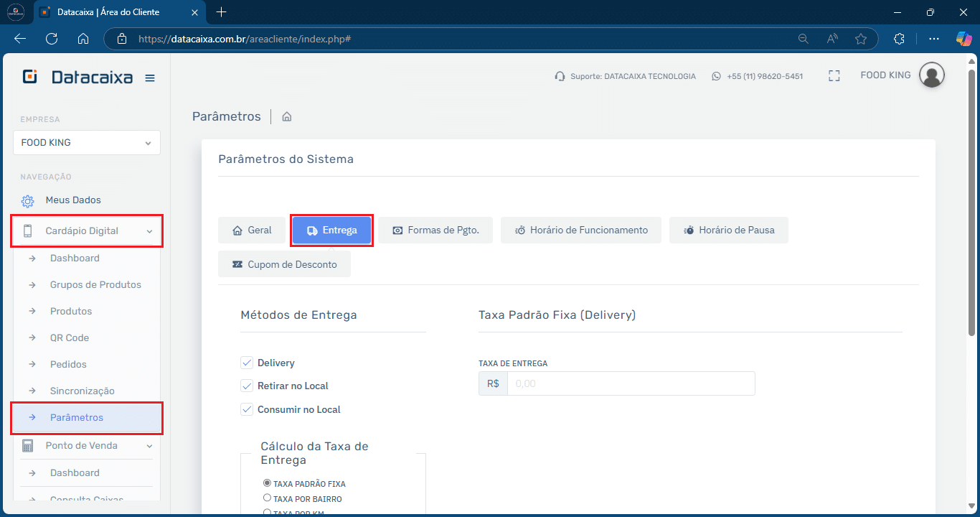The image size is (980, 517).
Task: Click the home icon next to Parâmetros
Action: 287,116
